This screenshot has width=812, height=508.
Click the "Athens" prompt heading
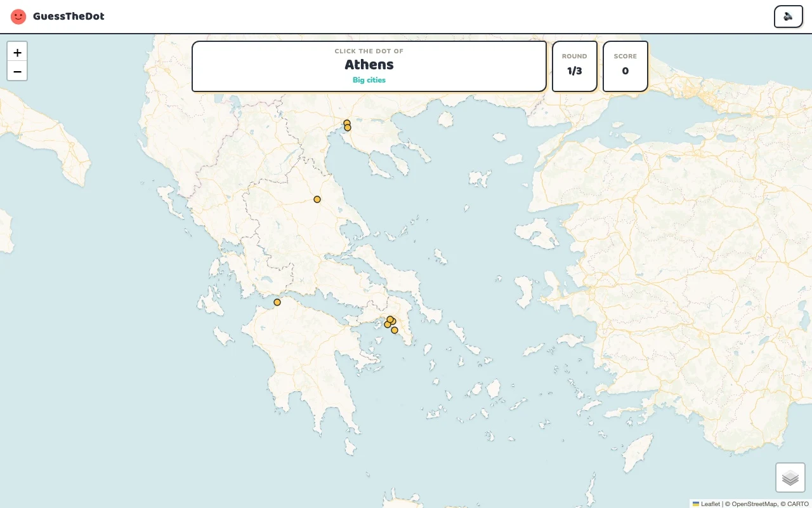tap(369, 65)
